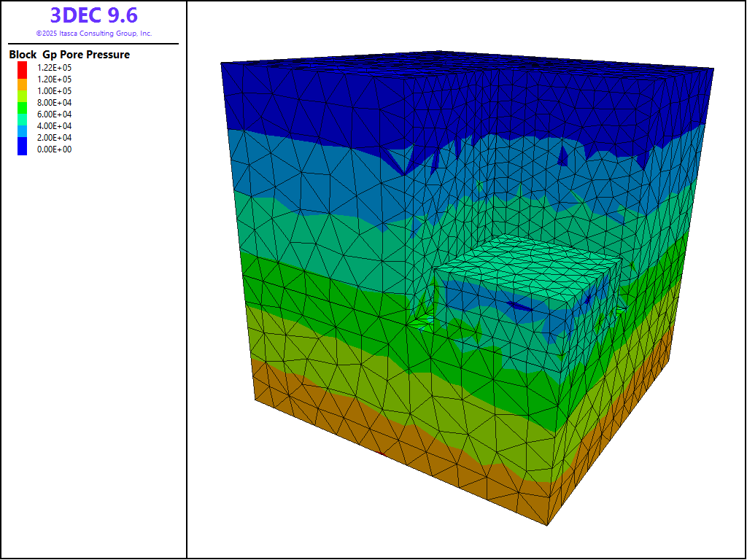This screenshot has height=560, width=747.
Task: Click the 1.22E+05 legend value
Action: [54, 67]
